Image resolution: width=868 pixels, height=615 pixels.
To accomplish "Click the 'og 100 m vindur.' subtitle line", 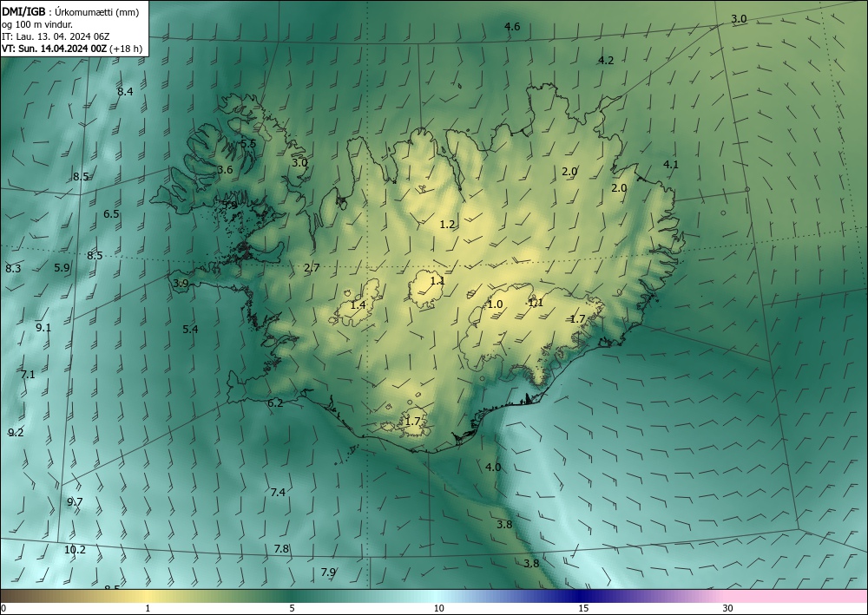I will [x=37, y=24].
